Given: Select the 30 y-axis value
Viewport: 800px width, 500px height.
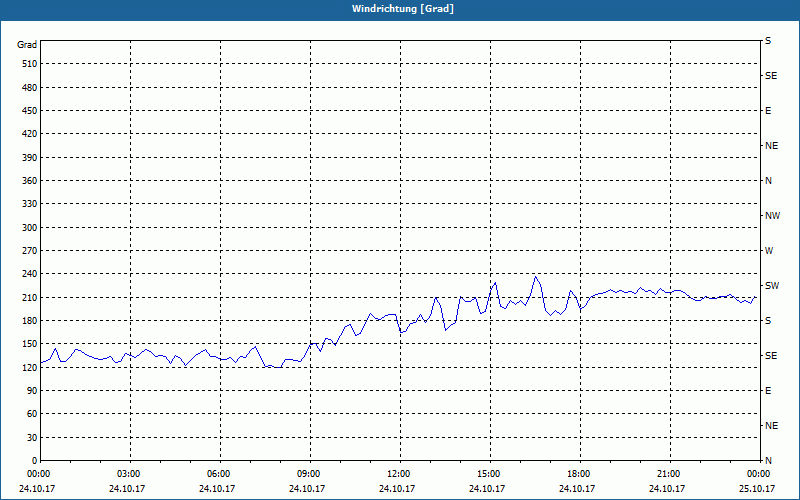Looking at the screenshot, I should point(32,438).
